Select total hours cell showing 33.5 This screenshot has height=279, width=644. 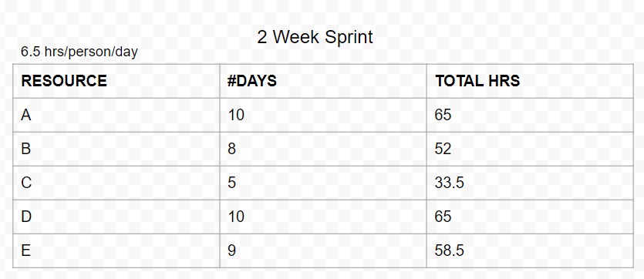[530, 183]
